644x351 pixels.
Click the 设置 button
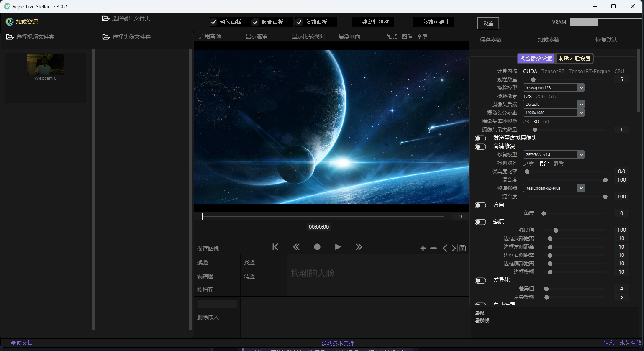tap(488, 23)
